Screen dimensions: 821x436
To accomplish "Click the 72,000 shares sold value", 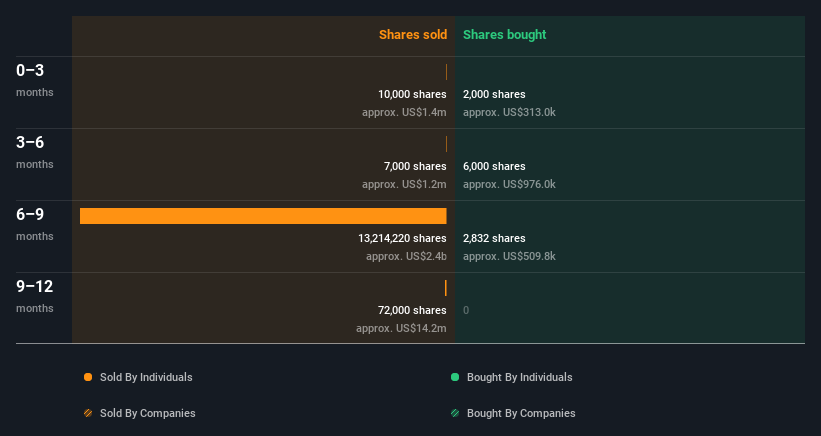I will 412,310.
